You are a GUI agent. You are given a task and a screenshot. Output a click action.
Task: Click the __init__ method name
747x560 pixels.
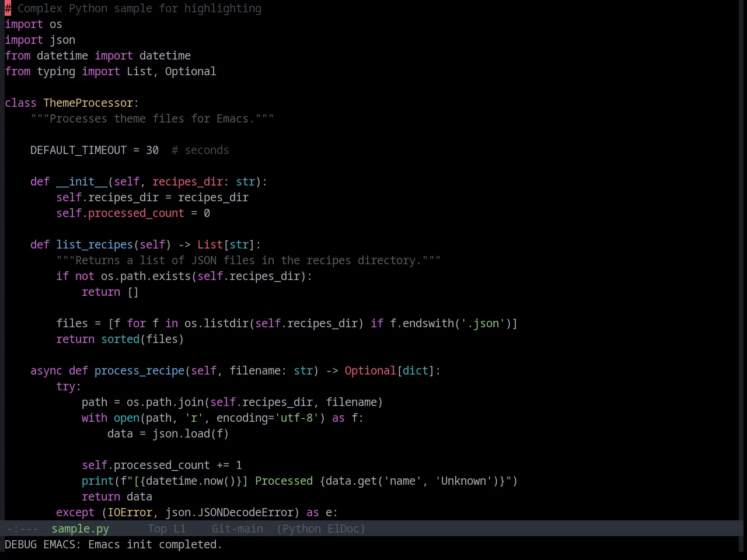pos(82,181)
